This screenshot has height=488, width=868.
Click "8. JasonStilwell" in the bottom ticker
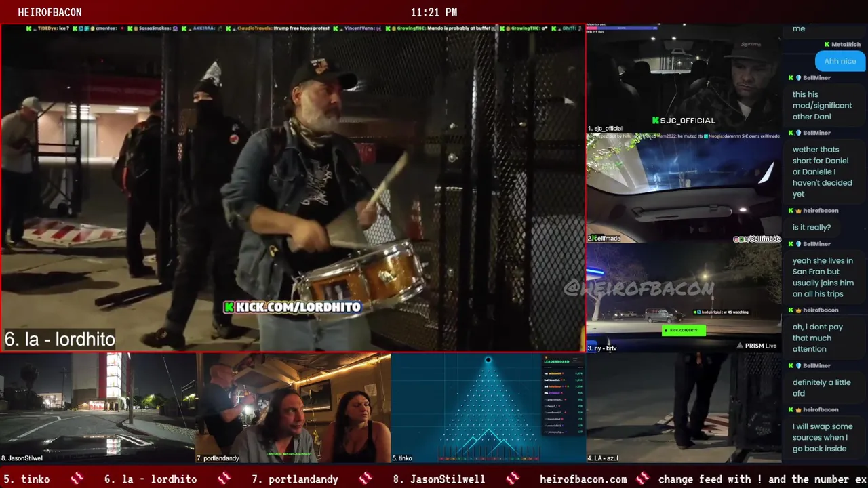(439, 479)
